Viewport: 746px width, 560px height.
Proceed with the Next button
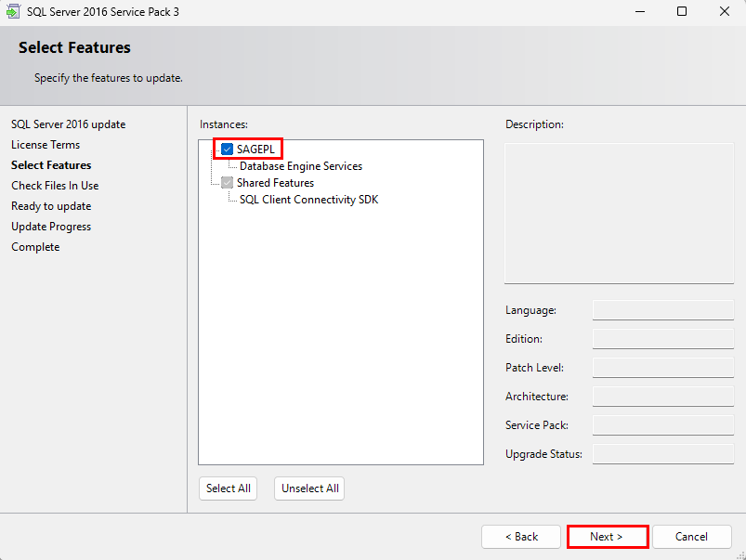point(607,537)
